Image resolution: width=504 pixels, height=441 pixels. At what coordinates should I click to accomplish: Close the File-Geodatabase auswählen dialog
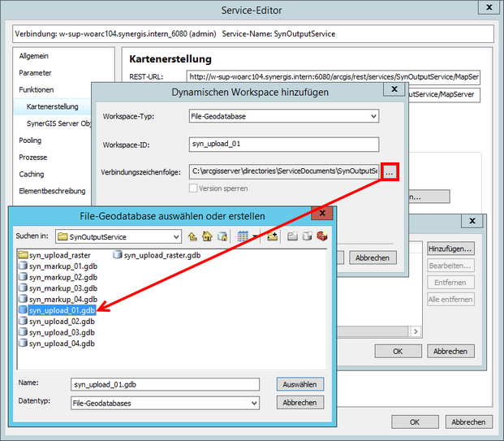(x=322, y=213)
